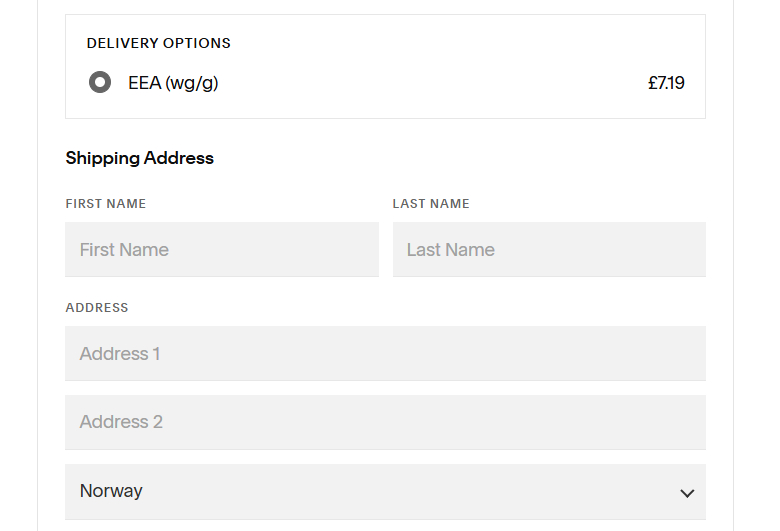The height and width of the screenshot is (531, 780).
Task: Click the 'Norway' text in the country selector
Action: pos(111,491)
